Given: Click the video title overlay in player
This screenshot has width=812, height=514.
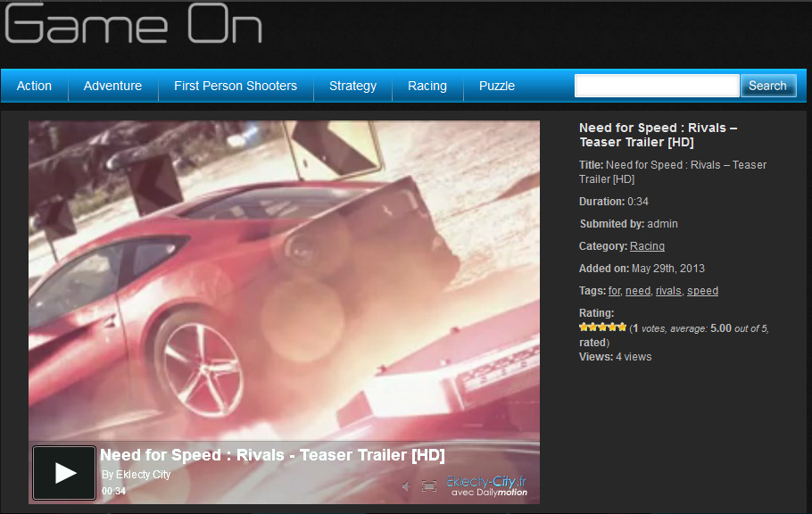Looking at the screenshot, I should pyautogui.click(x=272, y=455).
